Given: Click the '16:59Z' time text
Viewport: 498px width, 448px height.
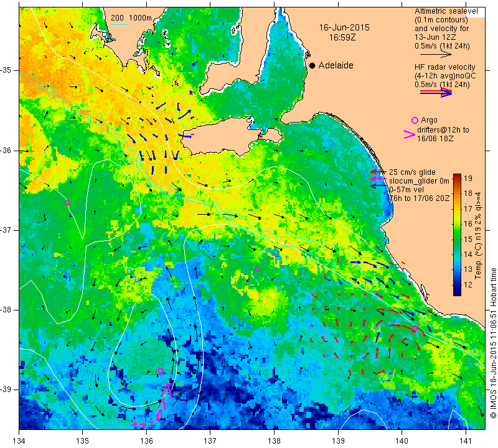Looking at the screenshot, I should coord(342,37).
